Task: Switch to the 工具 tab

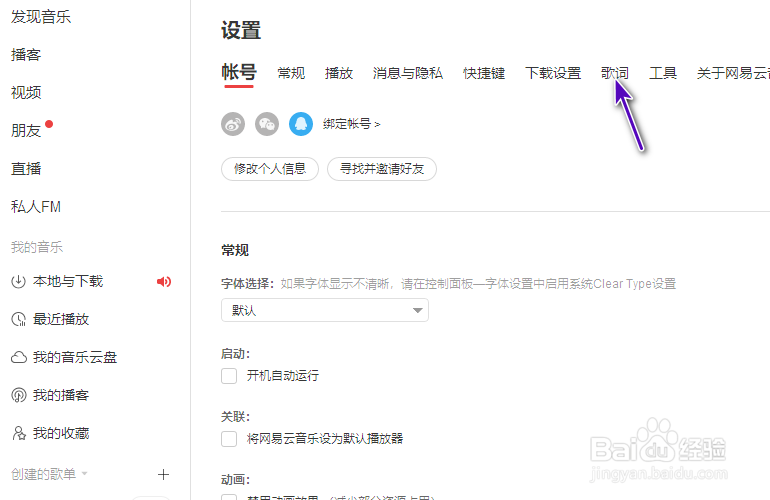Action: click(663, 73)
